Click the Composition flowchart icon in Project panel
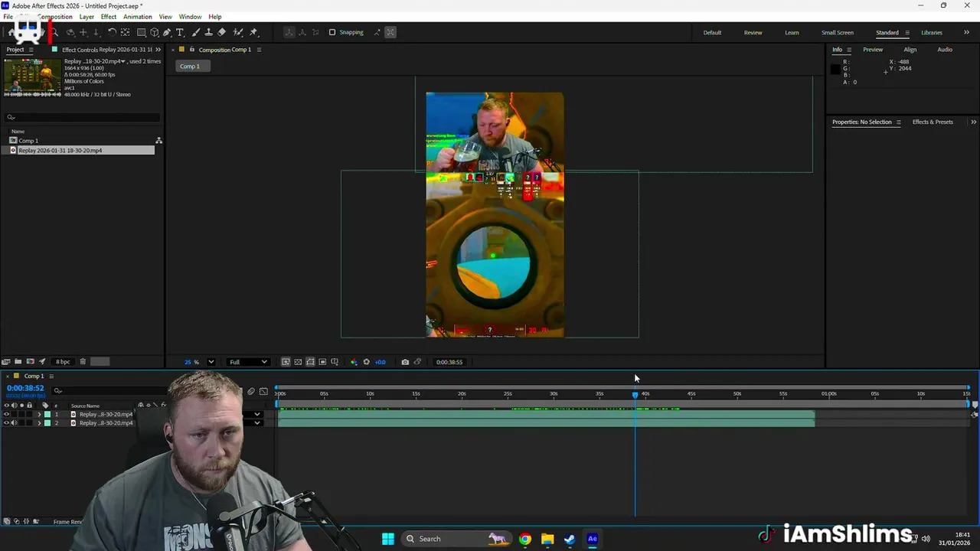This screenshot has height=551, width=980. tap(158, 141)
